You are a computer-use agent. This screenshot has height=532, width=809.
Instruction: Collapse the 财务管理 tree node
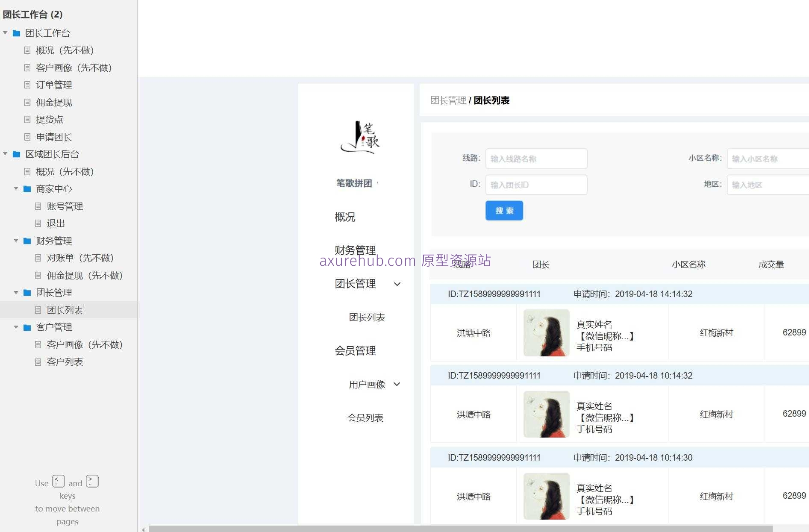pyautogui.click(x=16, y=241)
